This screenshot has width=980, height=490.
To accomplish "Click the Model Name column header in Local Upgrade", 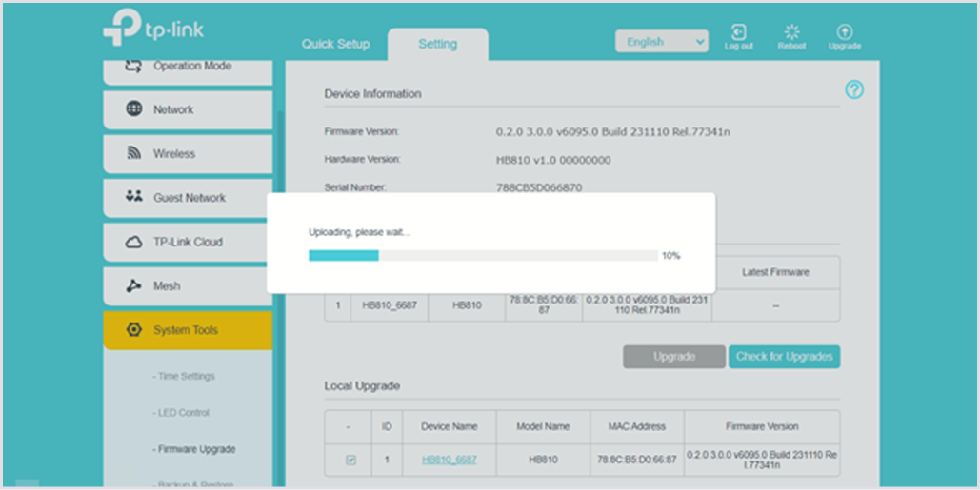I will pos(543,427).
